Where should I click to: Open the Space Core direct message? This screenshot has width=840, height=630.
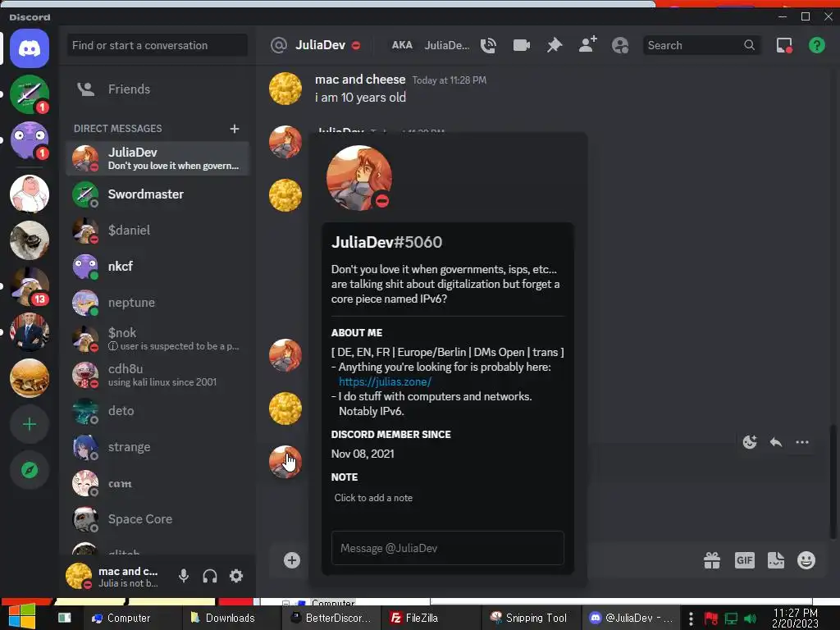point(157,519)
